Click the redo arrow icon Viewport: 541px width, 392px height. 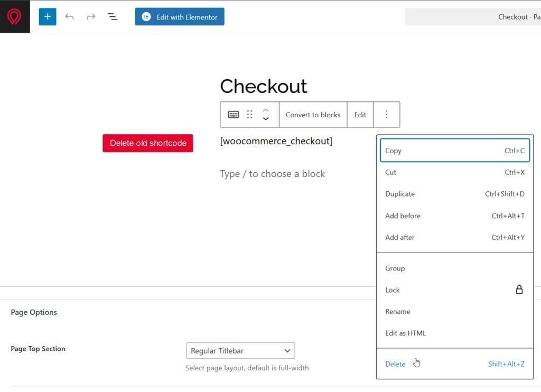tap(91, 17)
